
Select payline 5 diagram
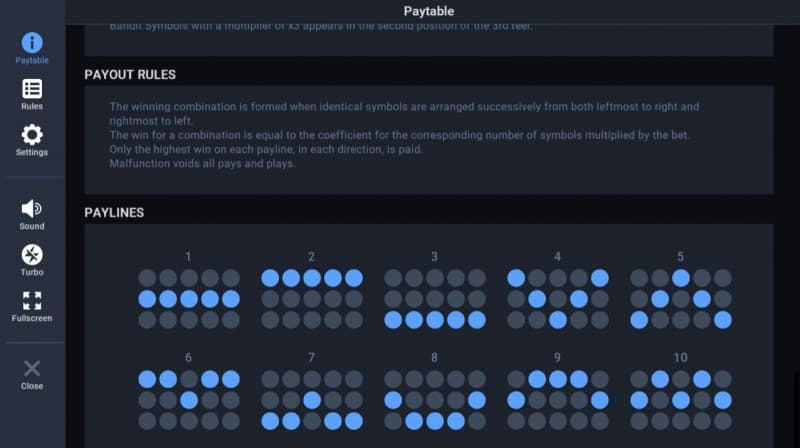[x=680, y=298]
